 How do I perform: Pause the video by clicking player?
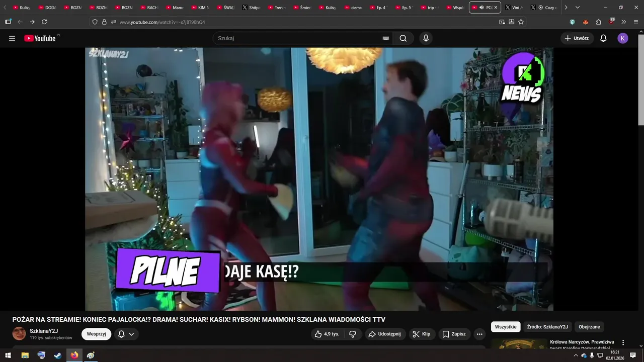coord(319,179)
